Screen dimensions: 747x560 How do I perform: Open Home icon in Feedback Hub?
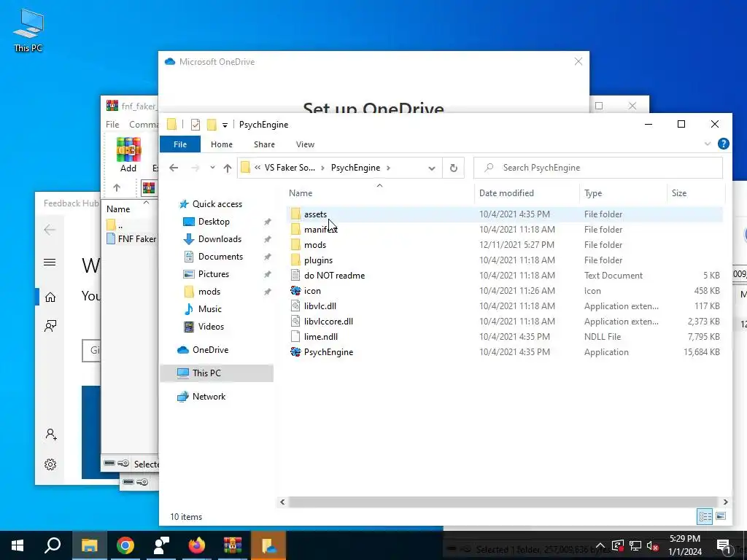[x=50, y=297]
